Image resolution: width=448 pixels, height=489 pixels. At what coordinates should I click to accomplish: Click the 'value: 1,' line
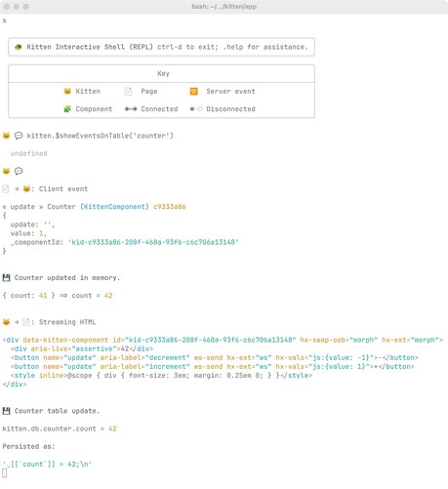28,233
